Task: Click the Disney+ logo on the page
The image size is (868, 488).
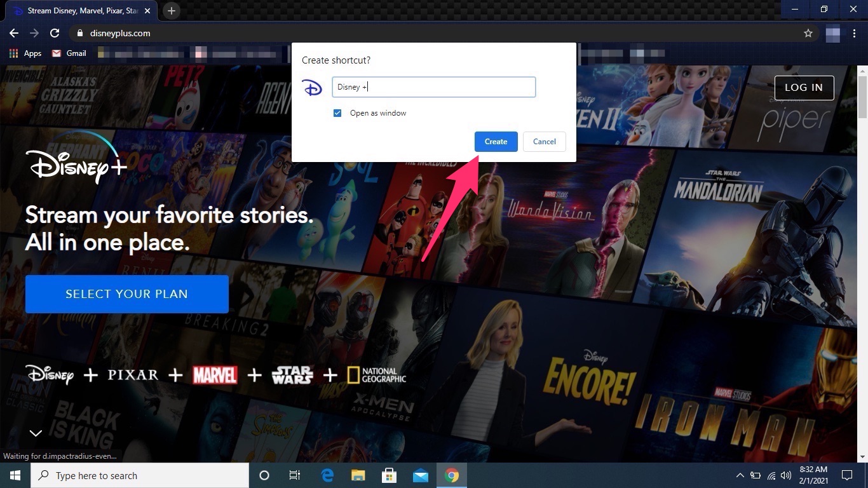Action: pyautogui.click(x=76, y=158)
